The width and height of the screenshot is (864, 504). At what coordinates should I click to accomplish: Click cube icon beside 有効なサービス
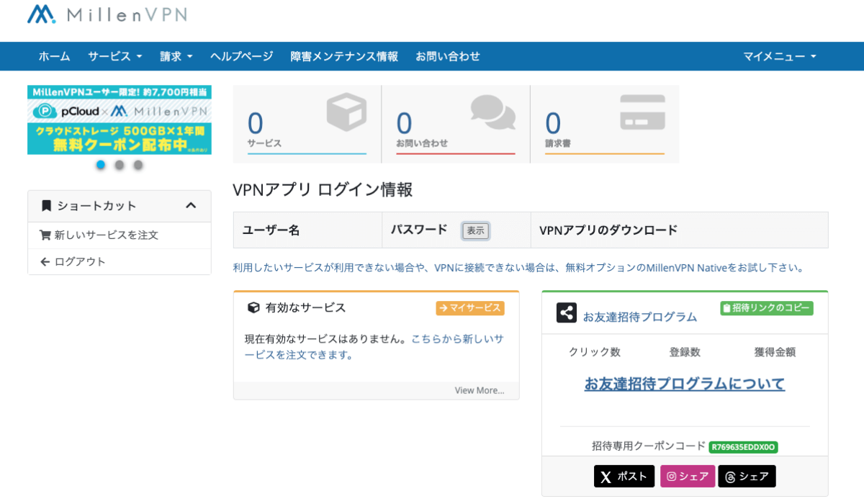point(253,307)
